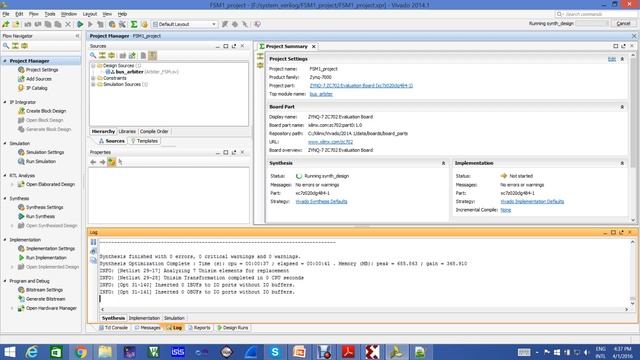640x360 pixels.
Task: Open ZYNQ-7 ZC702 project part link
Action: point(361,86)
